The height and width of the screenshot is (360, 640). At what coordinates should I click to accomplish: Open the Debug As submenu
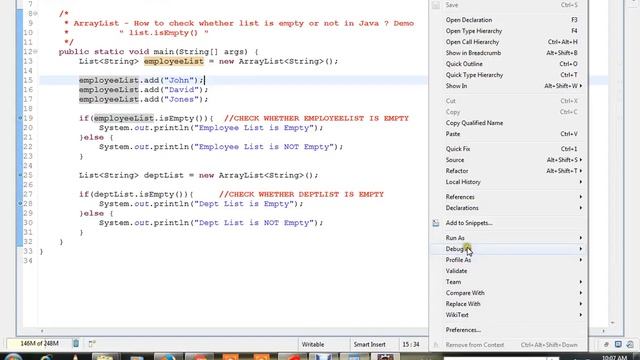(508, 249)
